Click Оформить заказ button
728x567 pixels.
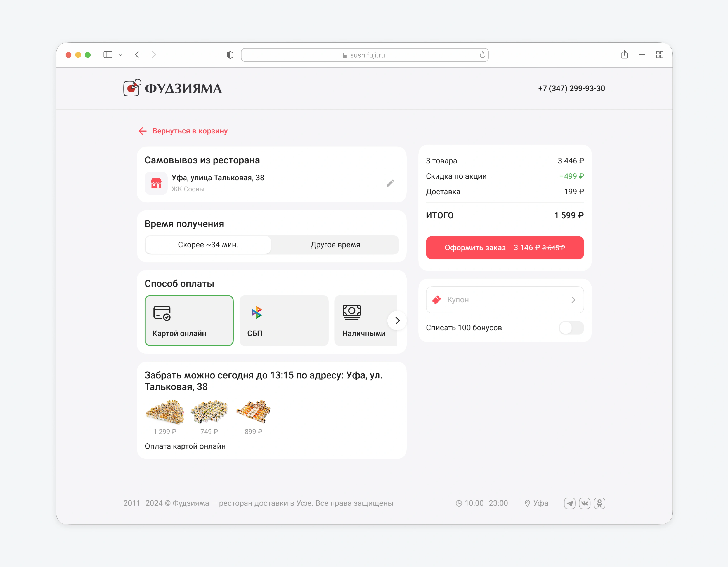click(505, 248)
